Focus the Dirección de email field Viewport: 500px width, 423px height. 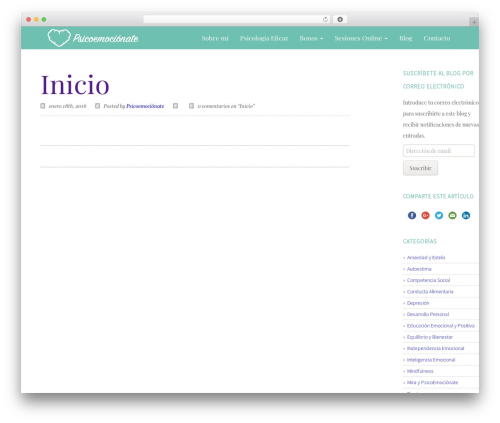[439, 151]
